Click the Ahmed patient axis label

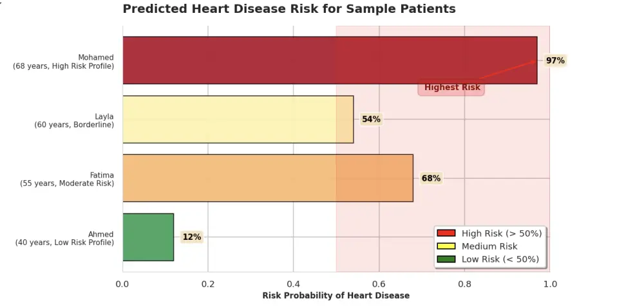[64, 239]
